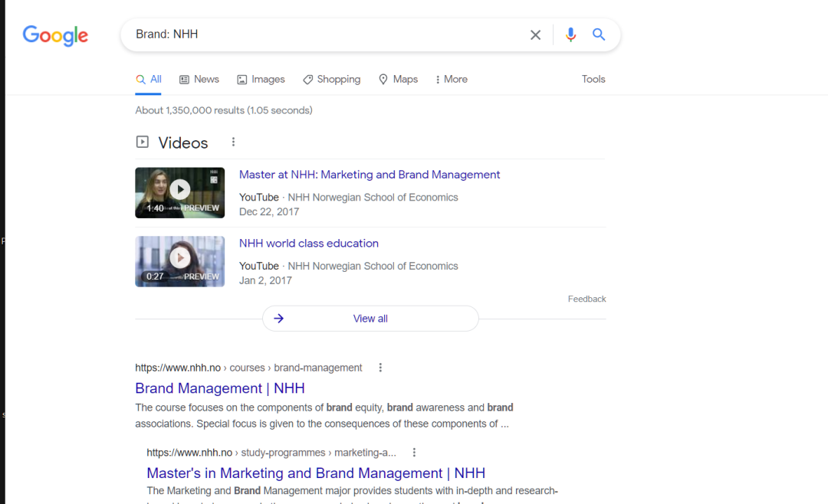The width and height of the screenshot is (828, 504).
Task: Click the https://www.nhh.no › courses breadcrumb URL
Action: point(248,368)
